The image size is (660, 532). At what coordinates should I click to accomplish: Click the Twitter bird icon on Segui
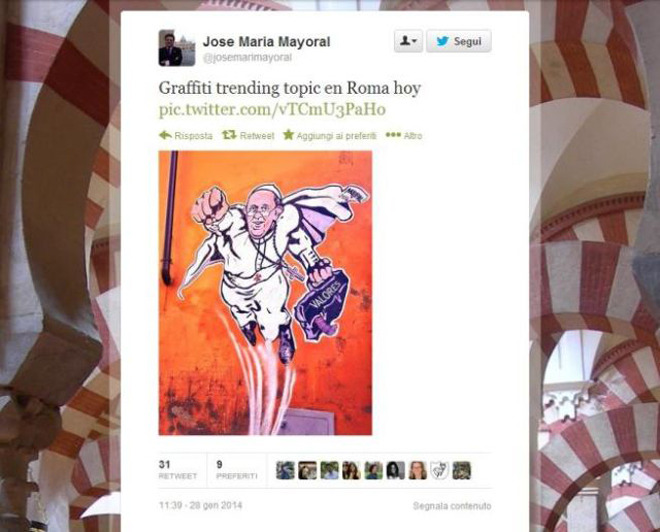pyautogui.click(x=442, y=41)
